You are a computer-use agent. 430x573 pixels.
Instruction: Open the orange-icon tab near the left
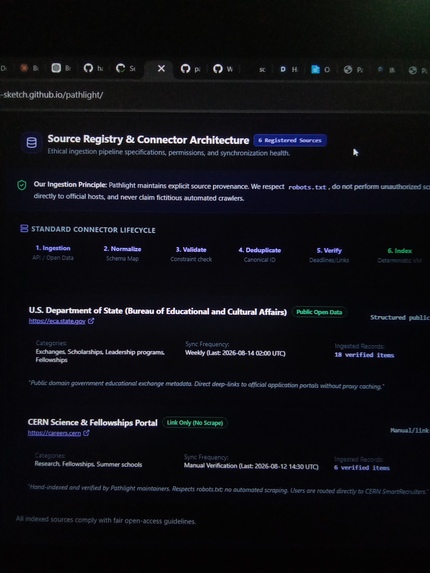click(x=29, y=68)
